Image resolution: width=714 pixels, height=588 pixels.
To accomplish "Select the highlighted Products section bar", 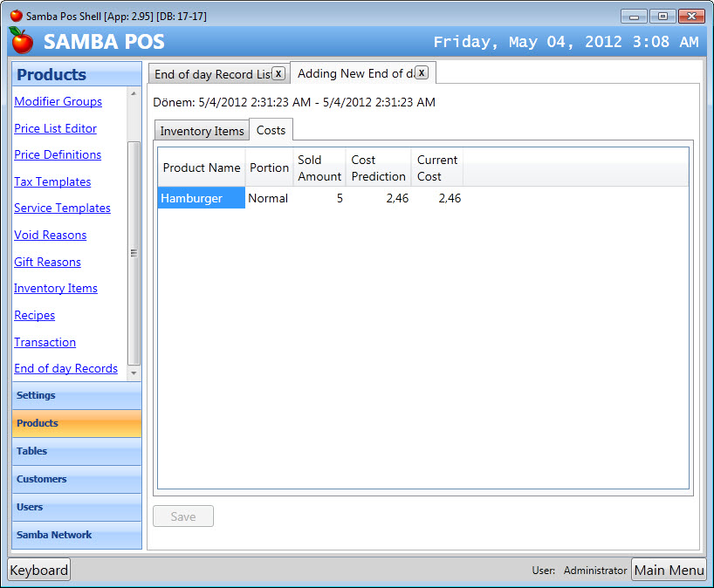I will point(77,423).
